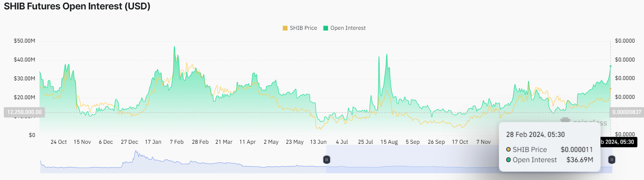This screenshot has height=180, width=644.
Task: Click the yellow SHIB Price legend swatch
Action: point(285,28)
